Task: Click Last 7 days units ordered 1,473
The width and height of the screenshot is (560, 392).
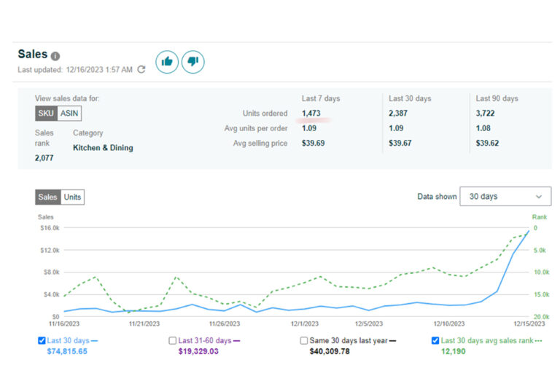Action: (x=311, y=113)
